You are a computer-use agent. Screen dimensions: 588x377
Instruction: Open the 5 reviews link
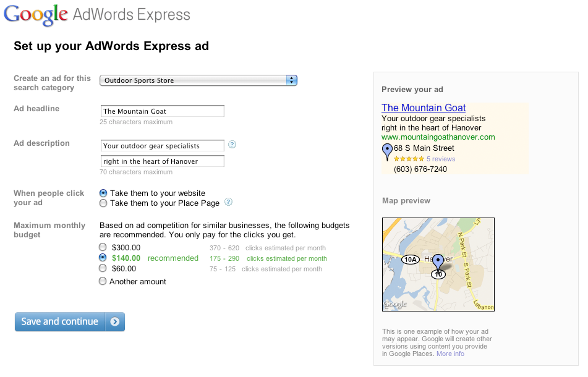click(441, 159)
